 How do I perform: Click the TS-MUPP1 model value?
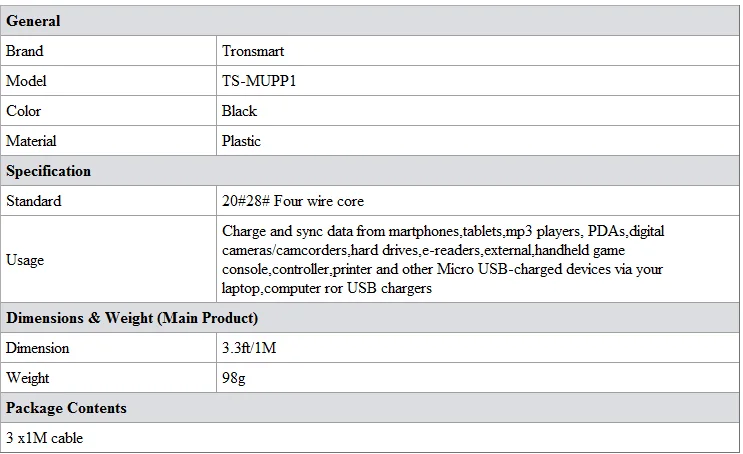pos(260,81)
